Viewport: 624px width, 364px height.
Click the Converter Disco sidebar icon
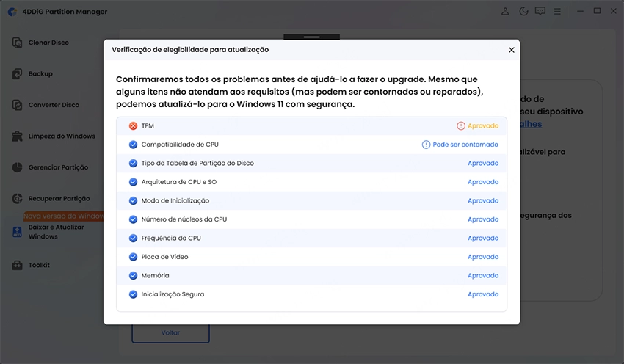coord(17,105)
